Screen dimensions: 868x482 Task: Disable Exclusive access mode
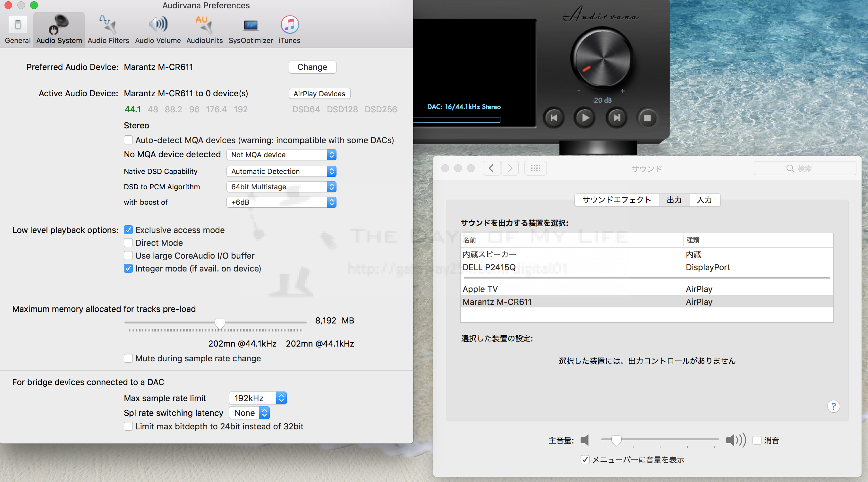pyautogui.click(x=128, y=230)
